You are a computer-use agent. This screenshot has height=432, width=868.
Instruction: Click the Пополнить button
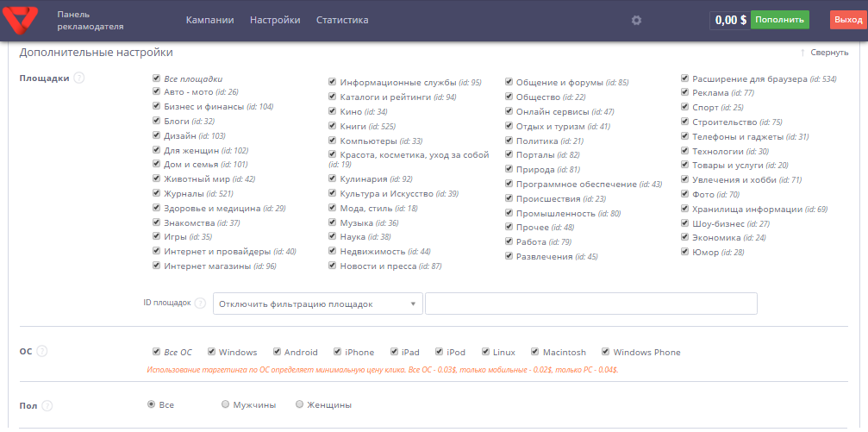click(779, 20)
